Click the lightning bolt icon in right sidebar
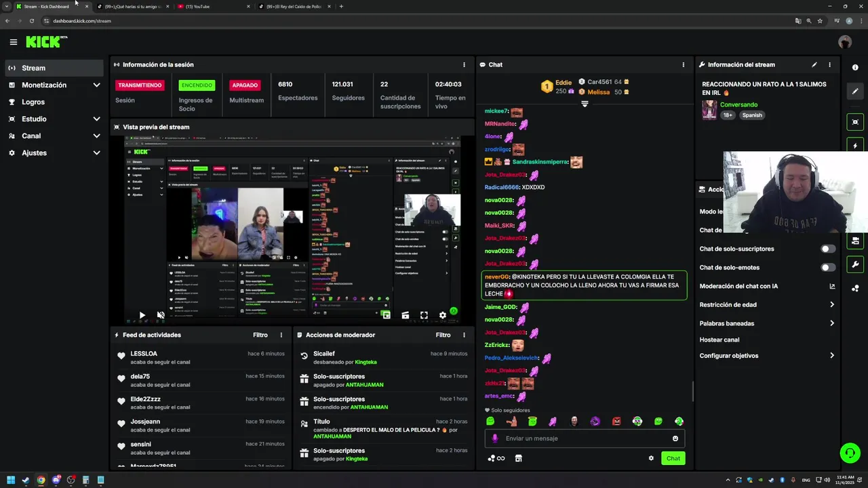Screen dimensions: 868x488 pyautogui.click(x=855, y=146)
